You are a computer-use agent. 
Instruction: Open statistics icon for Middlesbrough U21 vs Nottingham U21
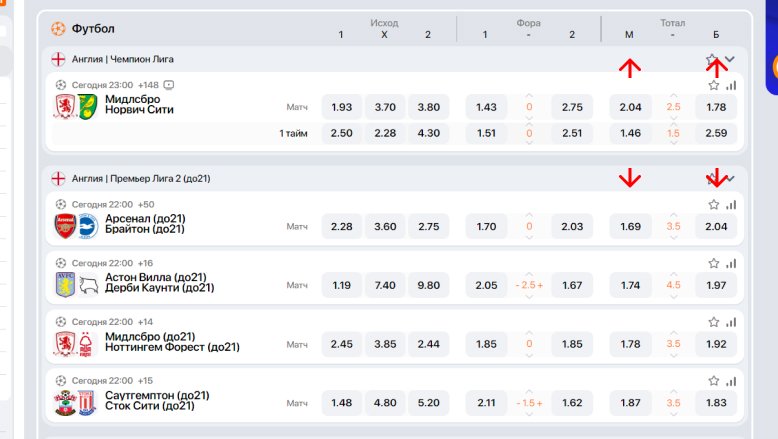click(x=730, y=323)
